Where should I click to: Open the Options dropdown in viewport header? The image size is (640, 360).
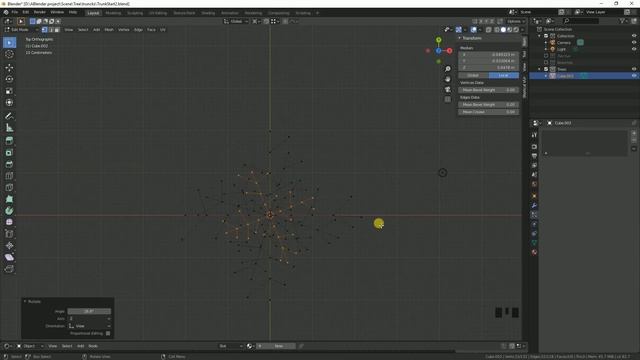point(516,21)
